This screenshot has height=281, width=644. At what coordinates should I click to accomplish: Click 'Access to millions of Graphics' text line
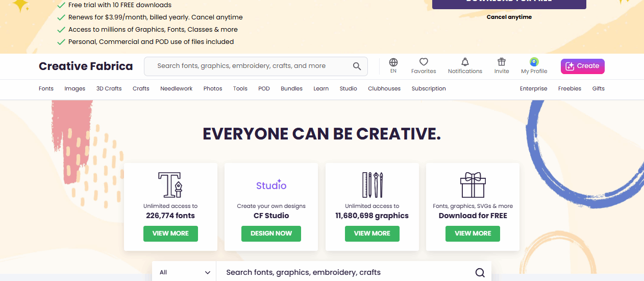coord(153,30)
